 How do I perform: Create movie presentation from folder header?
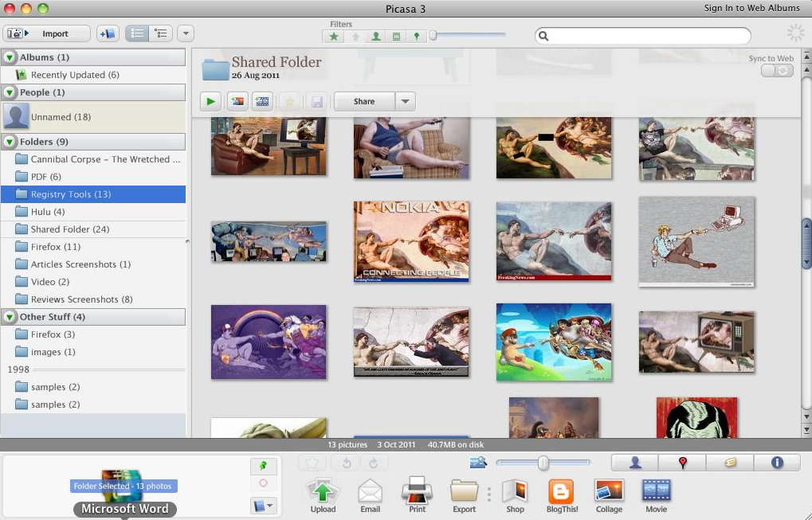tap(262, 101)
